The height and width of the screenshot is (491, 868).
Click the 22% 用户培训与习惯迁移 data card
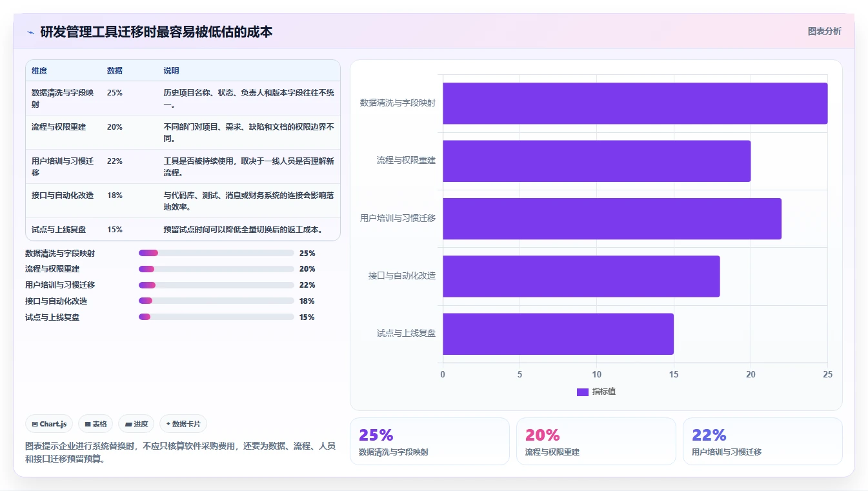[763, 441]
